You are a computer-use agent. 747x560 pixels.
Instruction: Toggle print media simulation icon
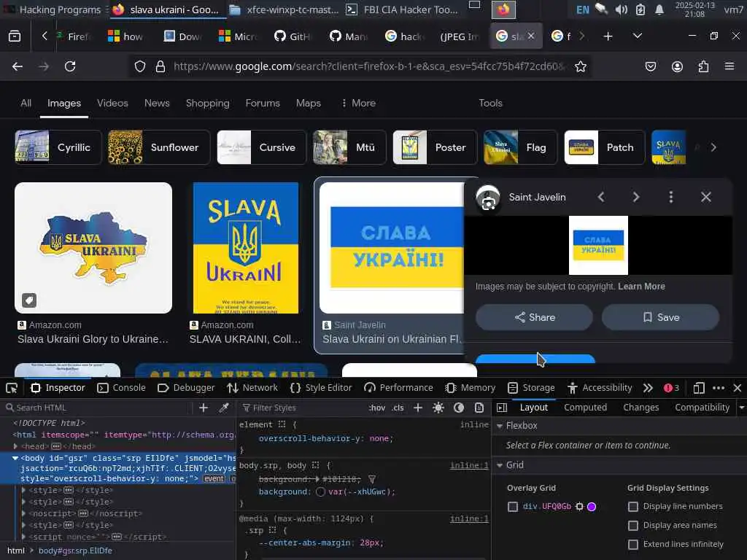[479, 408]
